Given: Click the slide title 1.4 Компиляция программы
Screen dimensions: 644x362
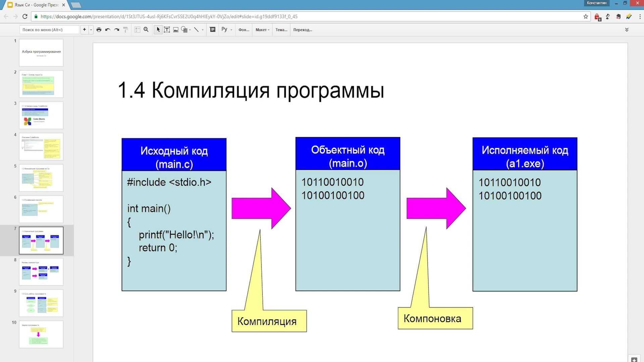Looking at the screenshot, I should [251, 90].
